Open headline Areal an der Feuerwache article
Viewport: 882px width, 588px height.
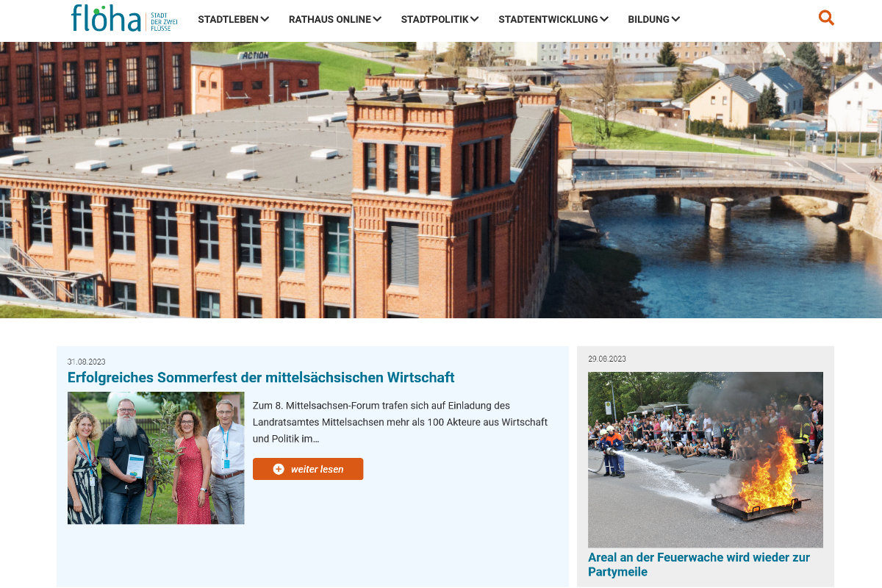[x=699, y=564]
